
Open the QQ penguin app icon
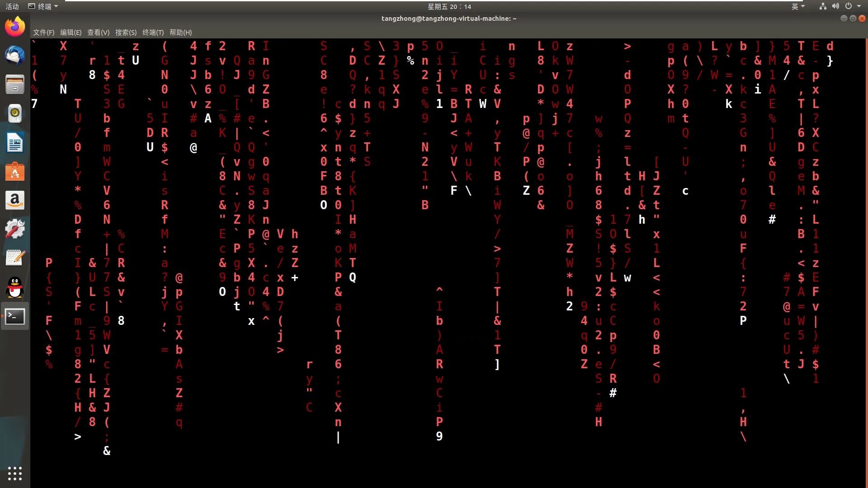(x=15, y=287)
